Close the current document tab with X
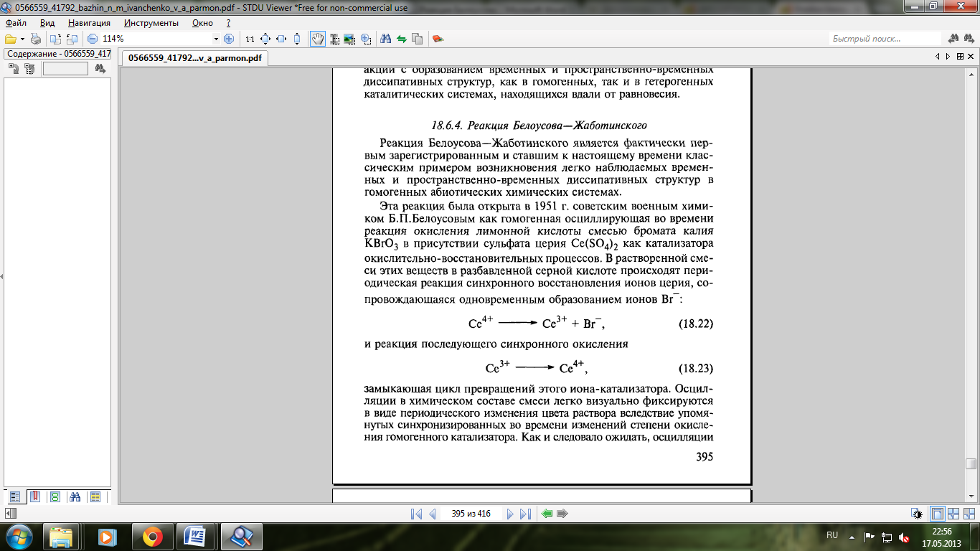Screen dimensions: 980x551 tap(971, 56)
